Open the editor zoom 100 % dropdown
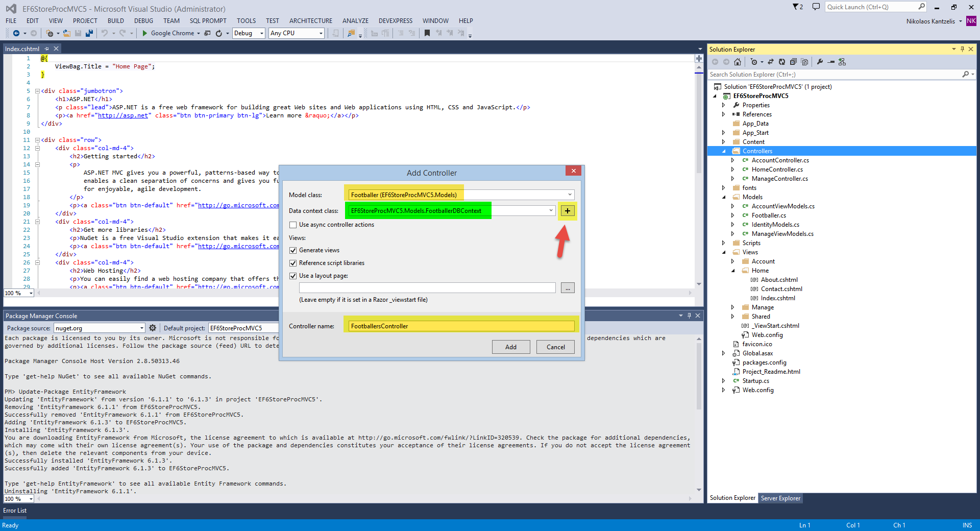Screen dimensions: 980x531 (31, 293)
